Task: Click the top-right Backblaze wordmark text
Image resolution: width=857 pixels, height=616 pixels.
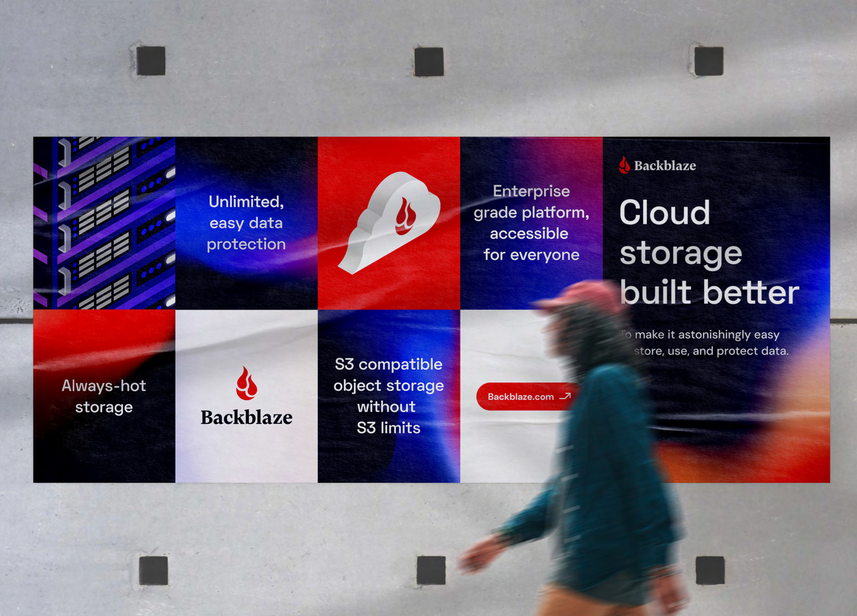Action: pos(665,166)
